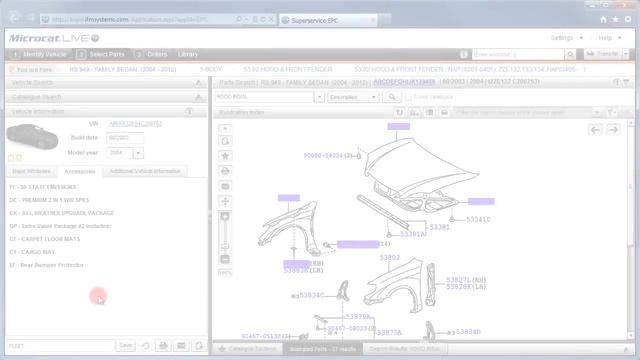Click the magnifier icon next to top search box
Image resolution: width=640 pixels, height=360 pixels.
click(x=570, y=54)
